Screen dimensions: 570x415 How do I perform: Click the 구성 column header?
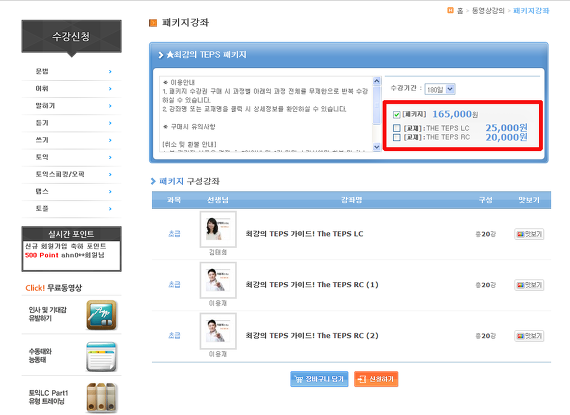[x=486, y=200]
